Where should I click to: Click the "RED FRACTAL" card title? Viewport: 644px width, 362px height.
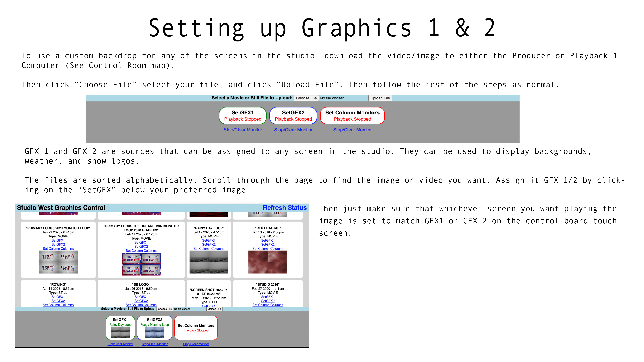pos(268,228)
